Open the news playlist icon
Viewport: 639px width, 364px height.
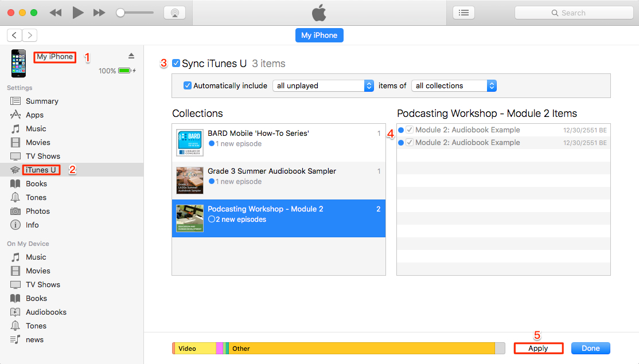(x=15, y=339)
